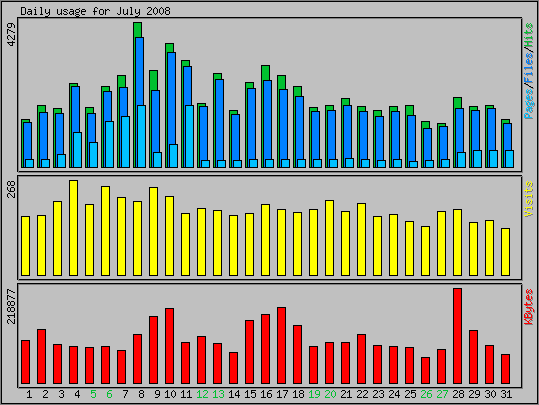Click the light blue Pages bar for day 6
This screenshot has width=539, height=405.
pyautogui.click(x=110, y=144)
